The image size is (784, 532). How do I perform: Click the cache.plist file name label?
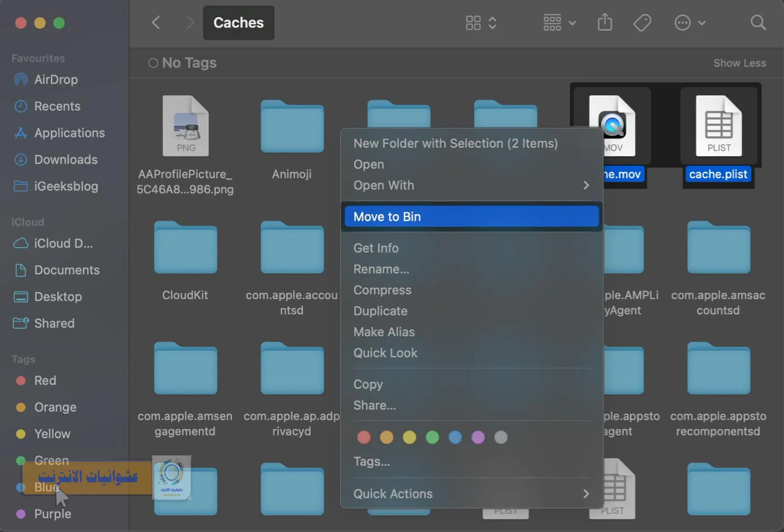tap(718, 174)
